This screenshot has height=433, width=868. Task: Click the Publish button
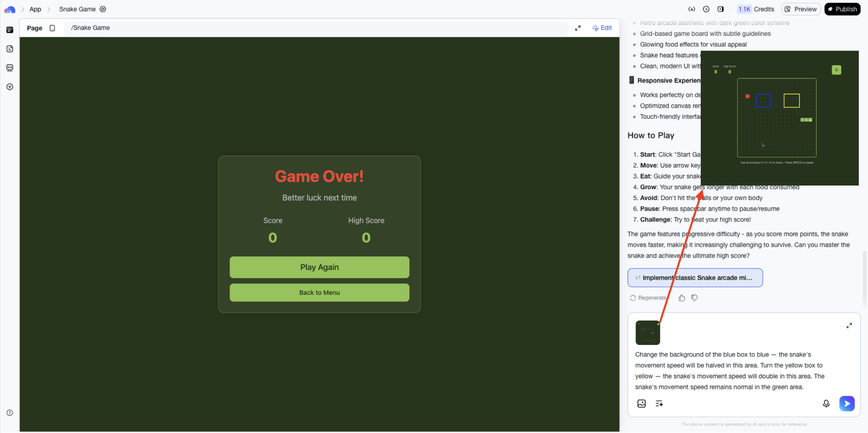tap(842, 9)
